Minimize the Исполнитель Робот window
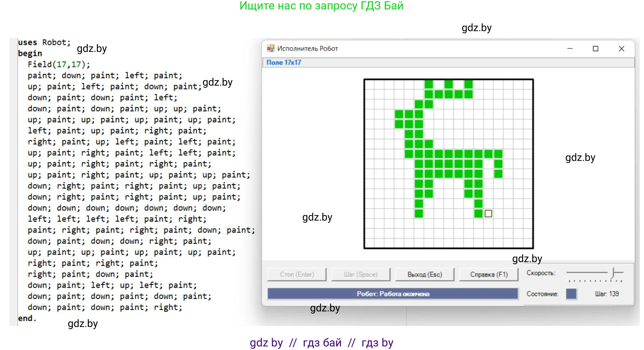 [x=570, y=49]
